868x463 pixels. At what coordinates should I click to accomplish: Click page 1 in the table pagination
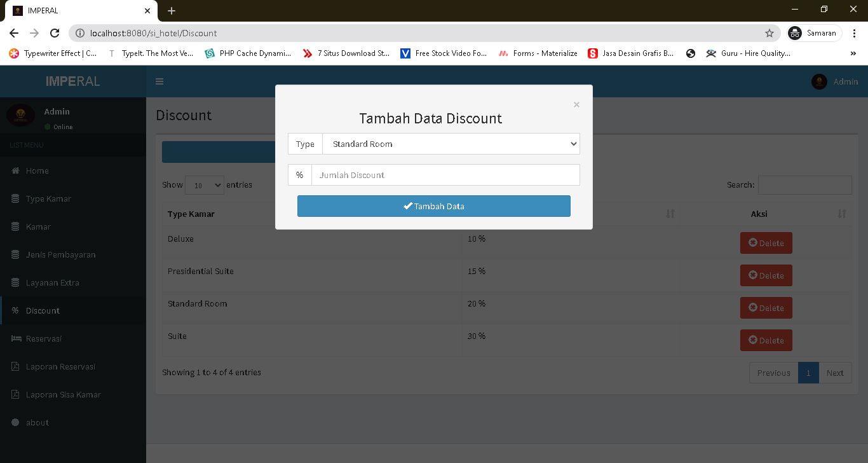(x=808, y=373)
